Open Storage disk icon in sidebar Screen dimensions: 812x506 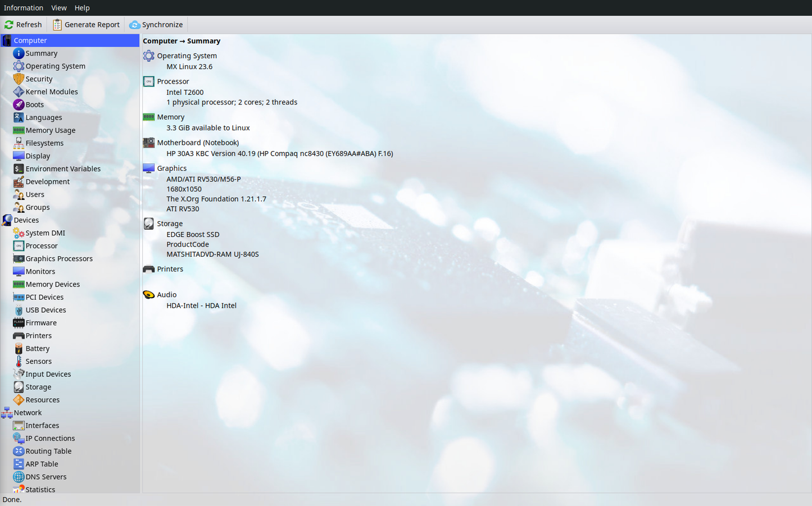pyautogui.click(x=19, y=387)
